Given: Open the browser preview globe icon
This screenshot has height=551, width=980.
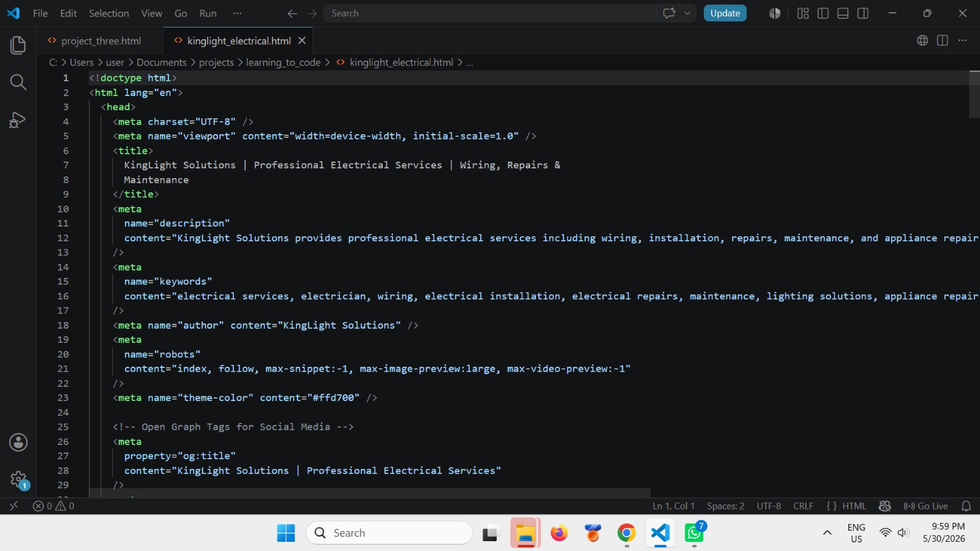Looking at the screenshot, I should (x=922, y=40).
